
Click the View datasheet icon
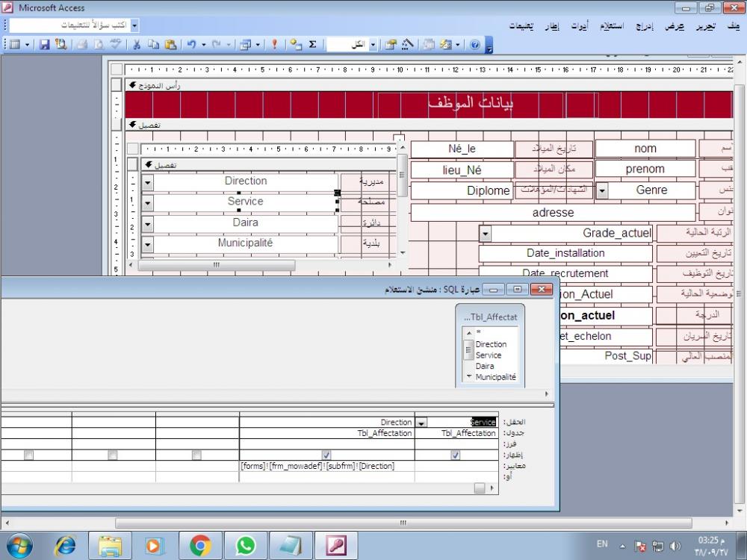tap(15, 45)
